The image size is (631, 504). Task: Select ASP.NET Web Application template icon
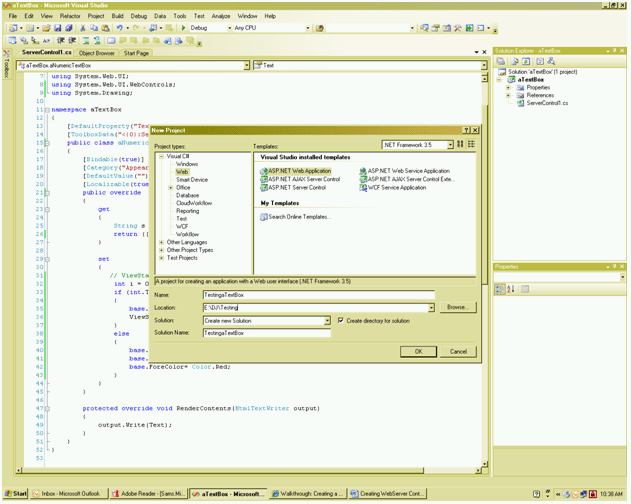[x=264, y=171]
